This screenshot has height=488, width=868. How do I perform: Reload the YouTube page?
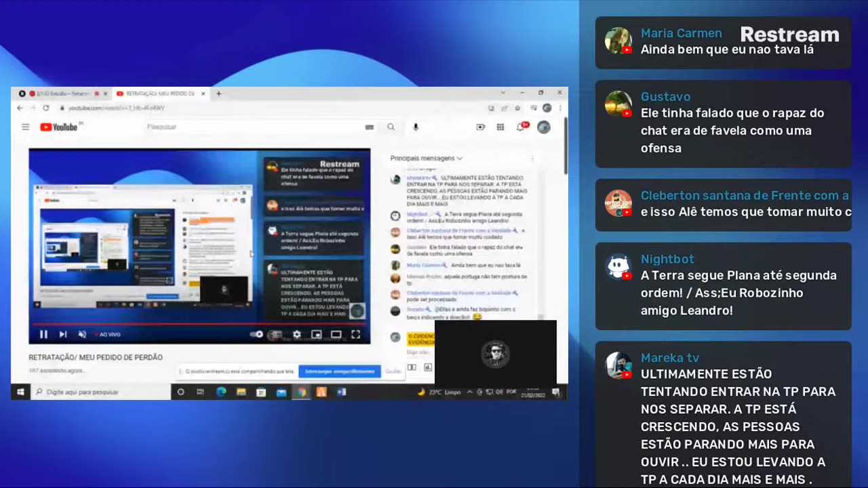pos(45,108)
